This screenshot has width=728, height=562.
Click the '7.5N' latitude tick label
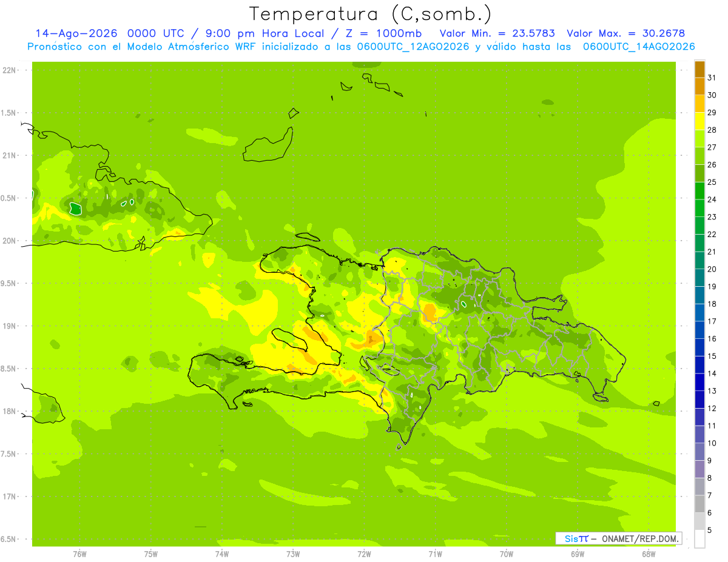point(8,453)
